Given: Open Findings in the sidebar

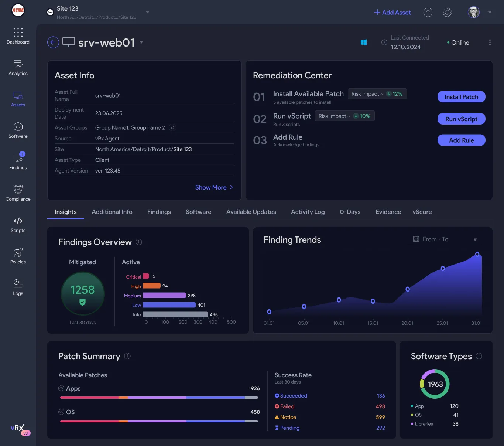Looking at the screenshot, I should tap(18, 161).
